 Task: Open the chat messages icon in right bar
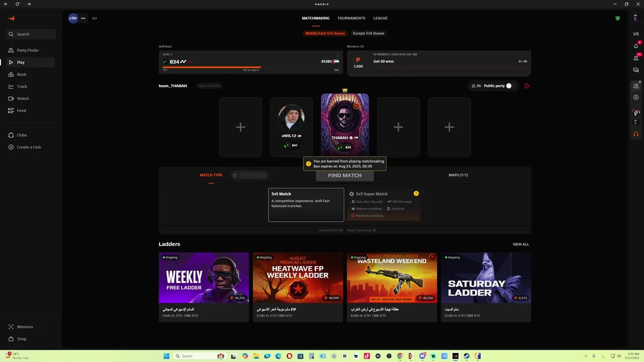click(636, 70)
